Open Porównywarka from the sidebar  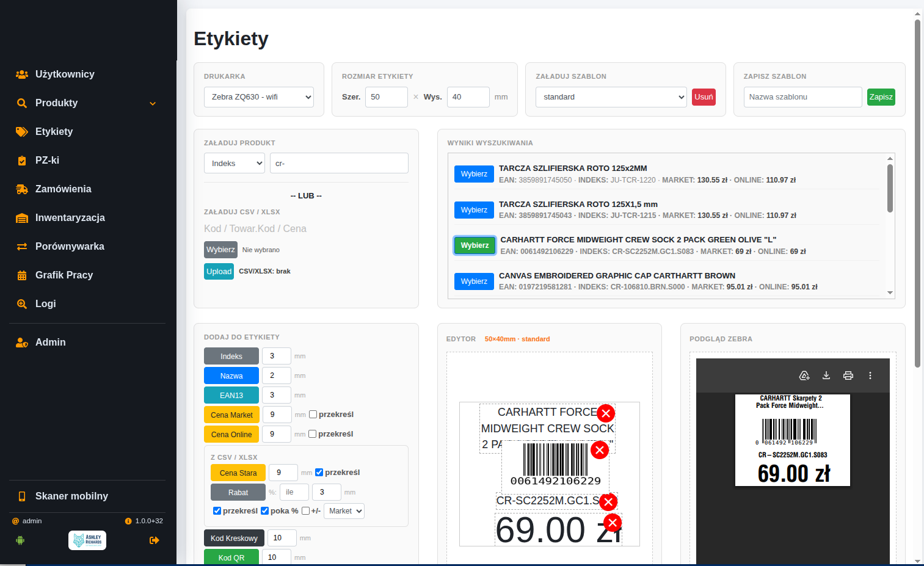(x=70, y=247)
